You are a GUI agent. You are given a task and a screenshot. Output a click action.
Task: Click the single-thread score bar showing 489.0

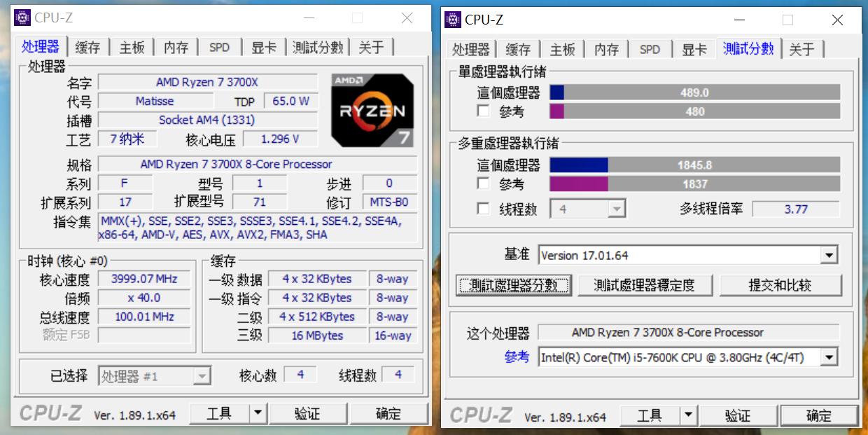coord(696,92)
